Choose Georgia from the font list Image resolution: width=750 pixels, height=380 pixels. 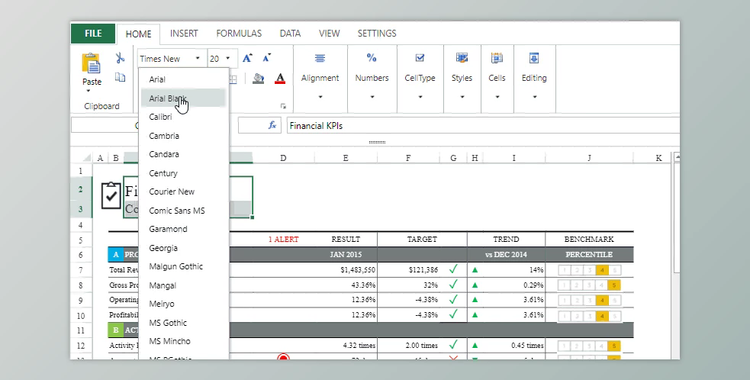click(183, 248)
